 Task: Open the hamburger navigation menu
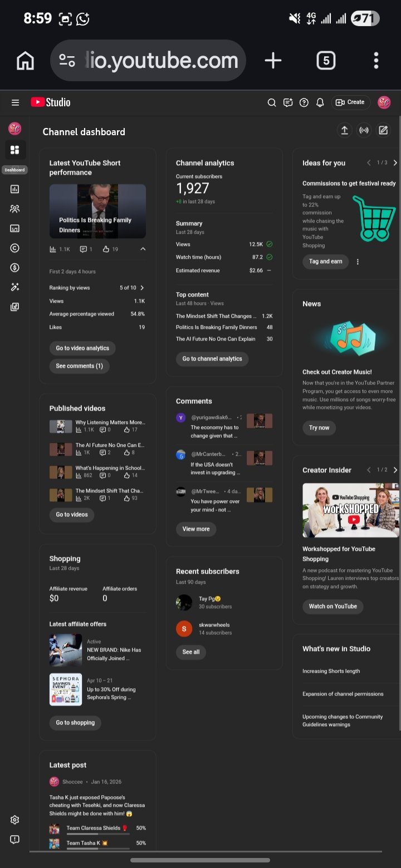(x=15, y=102)
